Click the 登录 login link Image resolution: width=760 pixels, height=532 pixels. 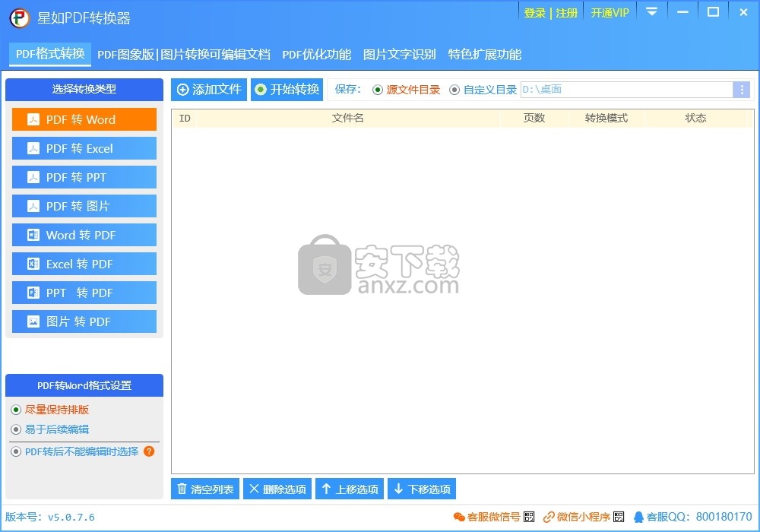point(534,13)
